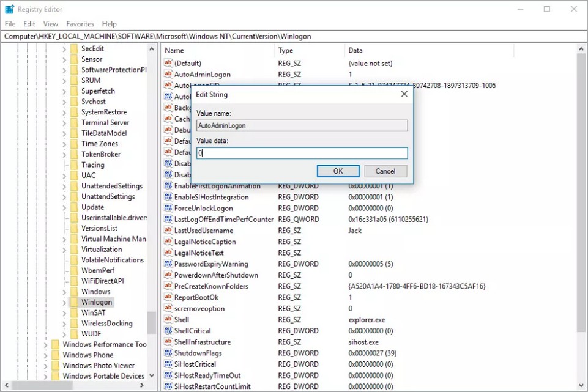Click the LegalNoticeCaption string icon

coord(168,242)
